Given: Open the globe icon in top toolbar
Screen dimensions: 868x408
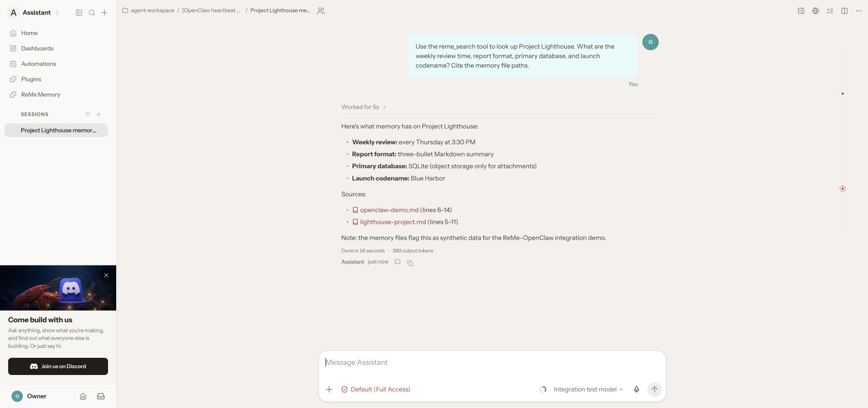Looking at the screenshot, I should coord(816,11).
